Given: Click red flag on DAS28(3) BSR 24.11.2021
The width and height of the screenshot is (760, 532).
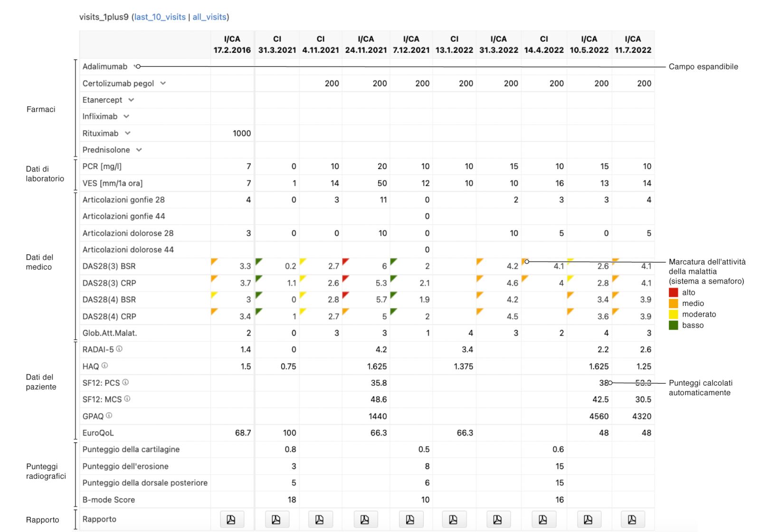Looking at the screenshot, I should click(x=345, y=261).
